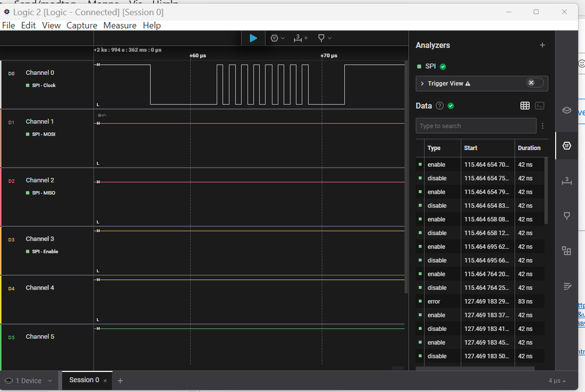Open the trigger mode hexagon icon

click(x=274, y=38)
